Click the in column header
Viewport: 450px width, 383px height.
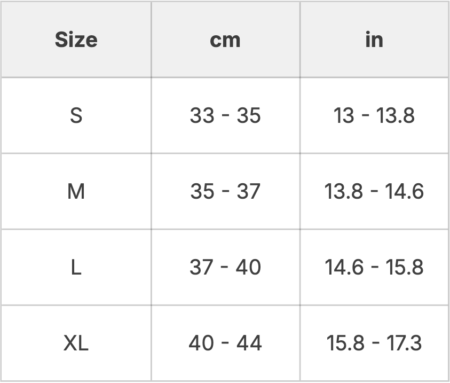click(x=374, y=40)
